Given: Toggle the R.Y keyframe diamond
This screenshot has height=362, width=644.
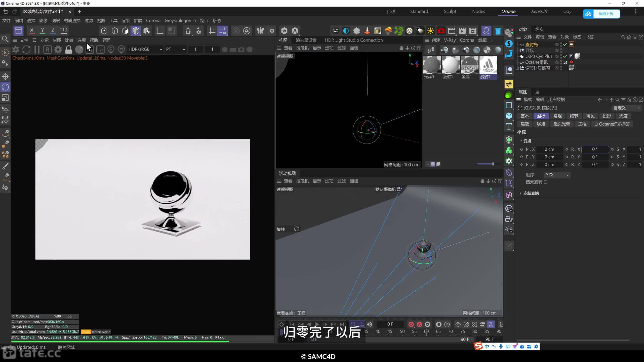Looking at the screenshot, I should click(x=567, y=157).
